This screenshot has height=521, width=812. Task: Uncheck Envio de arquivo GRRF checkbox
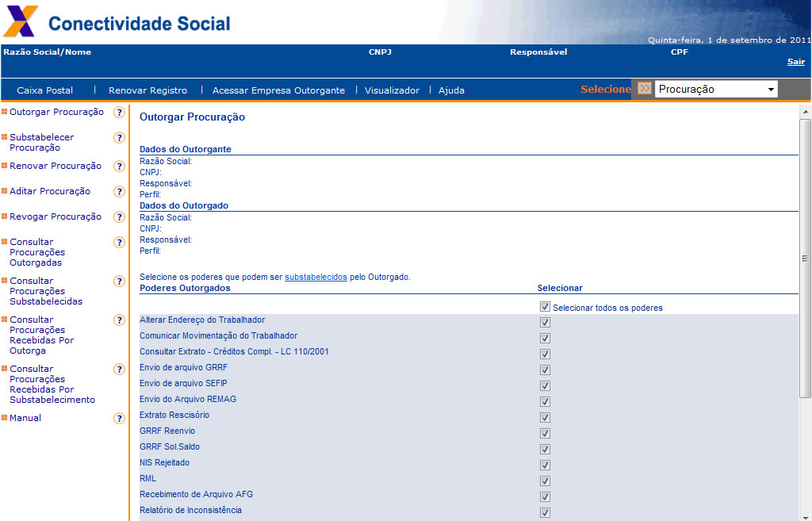click(545, 370)
